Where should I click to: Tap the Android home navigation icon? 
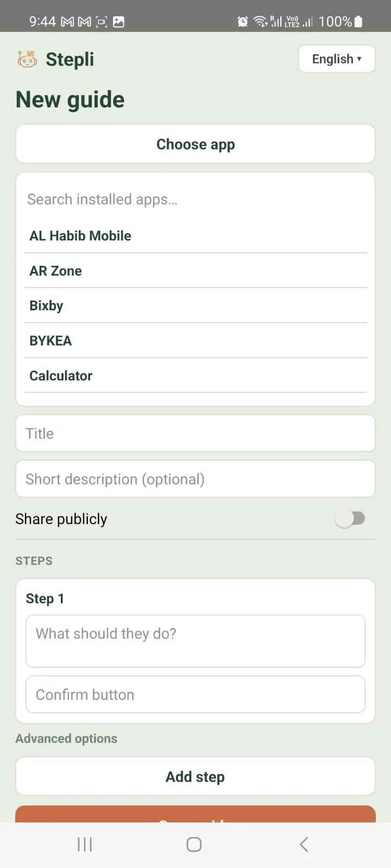tap(194, 845)
